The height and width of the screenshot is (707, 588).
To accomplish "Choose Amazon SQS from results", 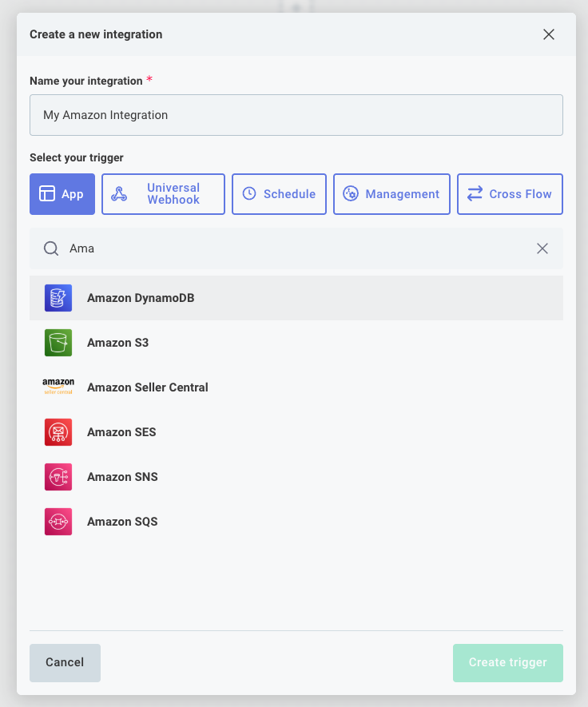I will 296,522.
